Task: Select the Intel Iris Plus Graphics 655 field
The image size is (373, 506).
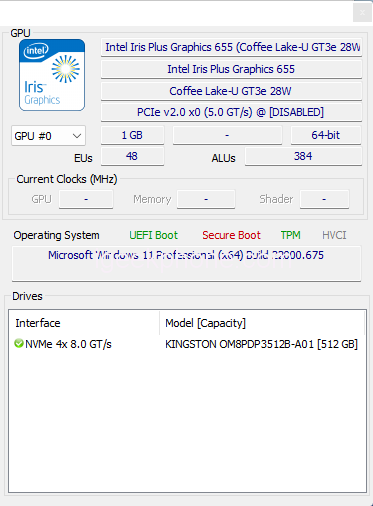Action: point(231,69)
